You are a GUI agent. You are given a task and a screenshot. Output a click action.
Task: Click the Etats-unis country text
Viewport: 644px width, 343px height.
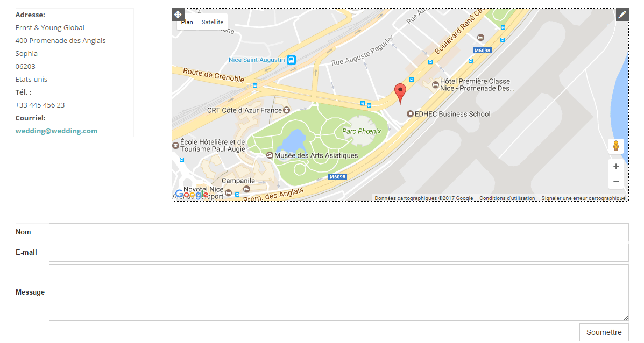pos(31,79)
